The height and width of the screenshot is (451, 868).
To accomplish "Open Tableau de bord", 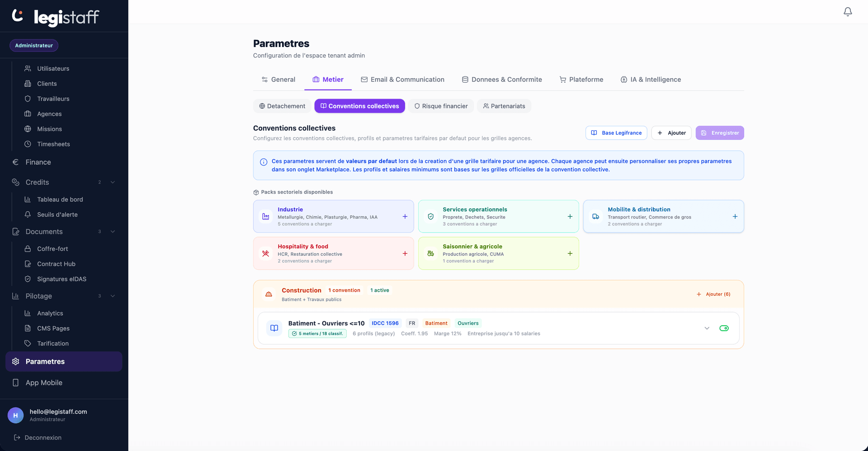I will click(x=60, y=199).
